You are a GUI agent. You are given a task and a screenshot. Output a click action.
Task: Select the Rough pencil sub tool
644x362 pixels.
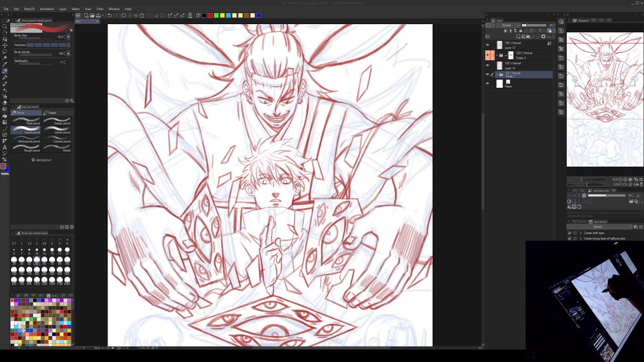(x=26, y=148)
